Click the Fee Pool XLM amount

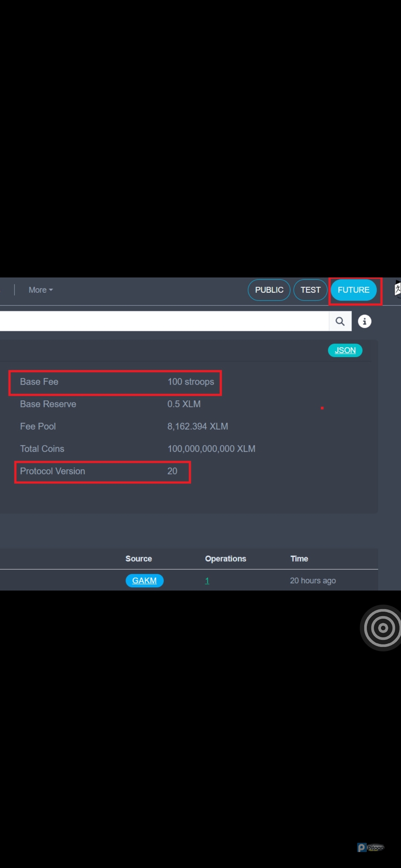[x=198, y=427]
